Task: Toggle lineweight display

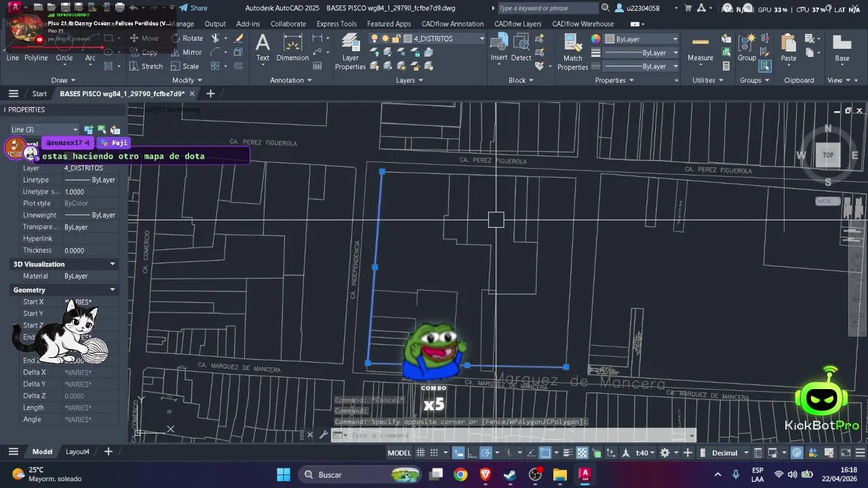Action: [568, 453]
